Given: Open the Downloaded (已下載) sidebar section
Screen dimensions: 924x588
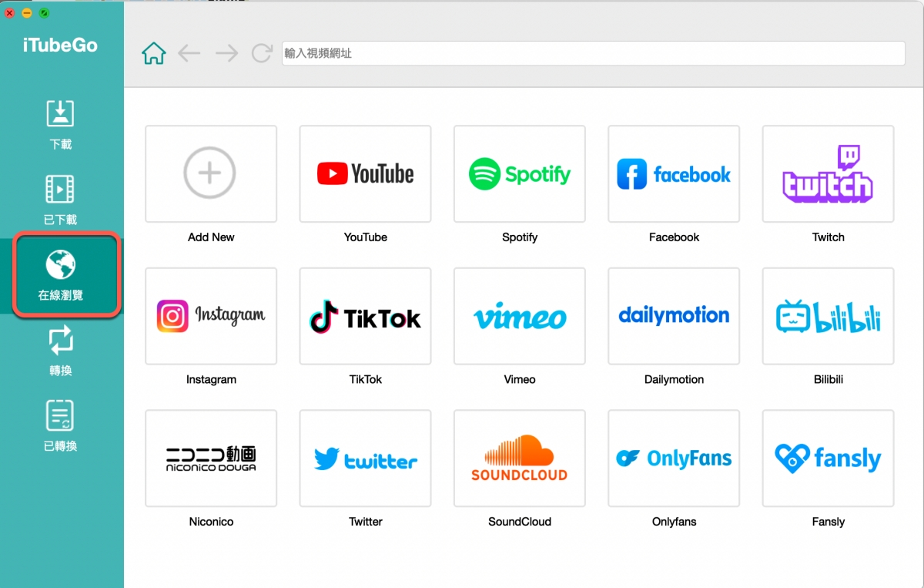Looking at the screenshot, I should (x=60, y=199).
